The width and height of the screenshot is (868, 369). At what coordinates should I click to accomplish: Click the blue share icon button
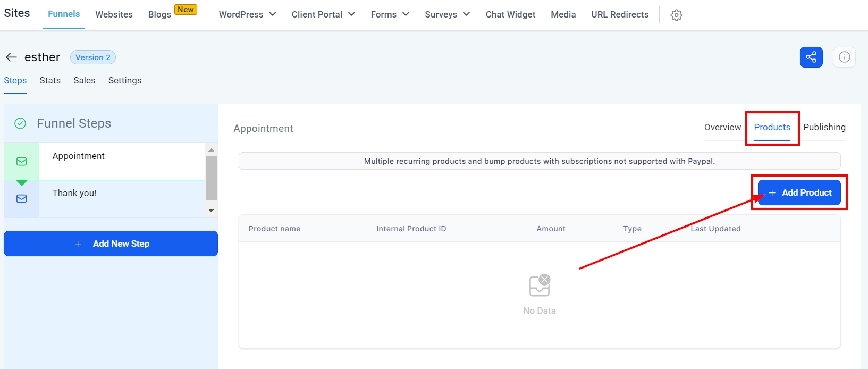click(x=811, y=57)
